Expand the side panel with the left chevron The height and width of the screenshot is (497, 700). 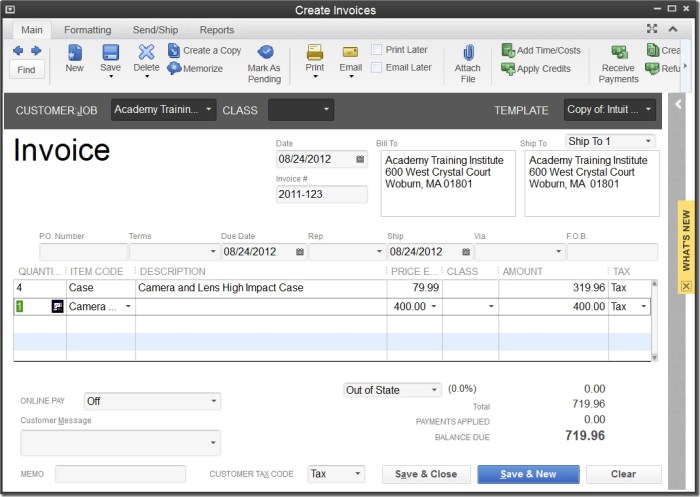pyautogui.click(x=678, y=104)
